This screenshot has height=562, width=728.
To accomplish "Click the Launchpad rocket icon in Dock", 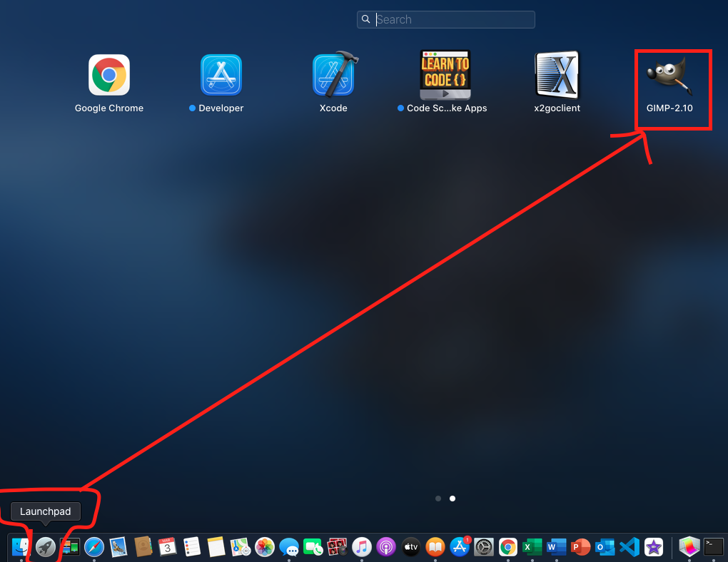I will 46,547.
